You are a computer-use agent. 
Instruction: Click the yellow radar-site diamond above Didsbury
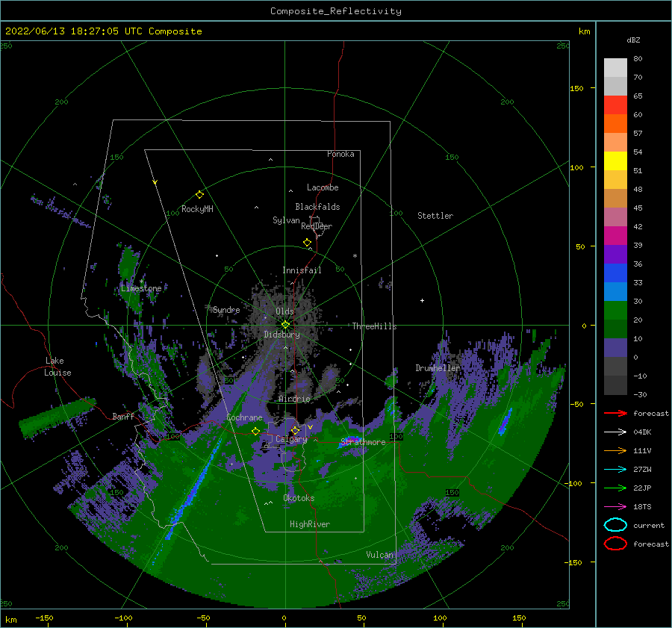285,325
